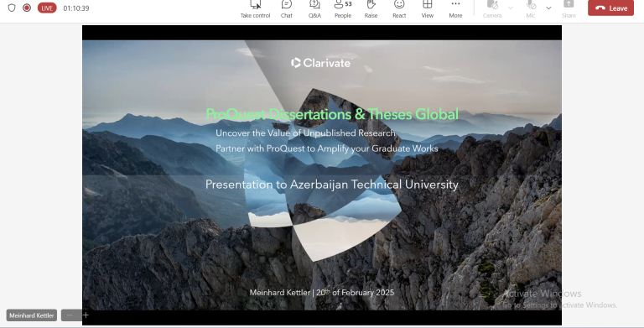644x328 pixels.
Task: Click the Meinhard Kettler name label
Action: [x=32, y=315]
